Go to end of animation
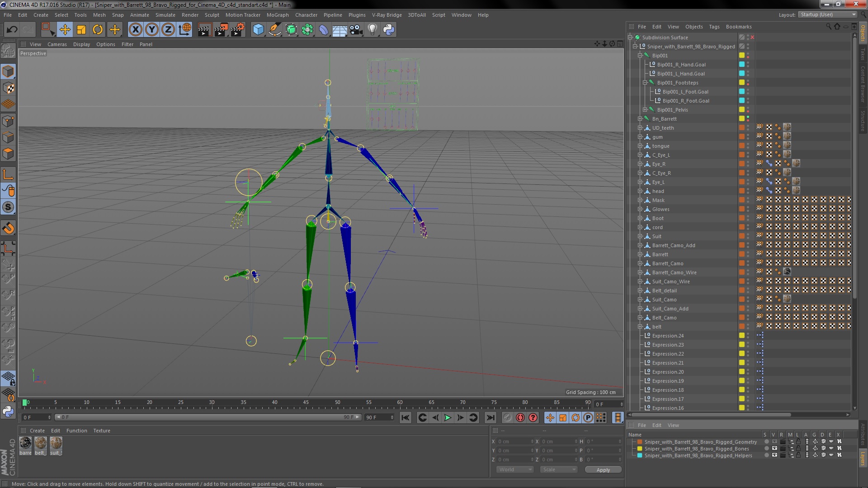This screenshot has height=488, width=868. [x=491, y=418]
